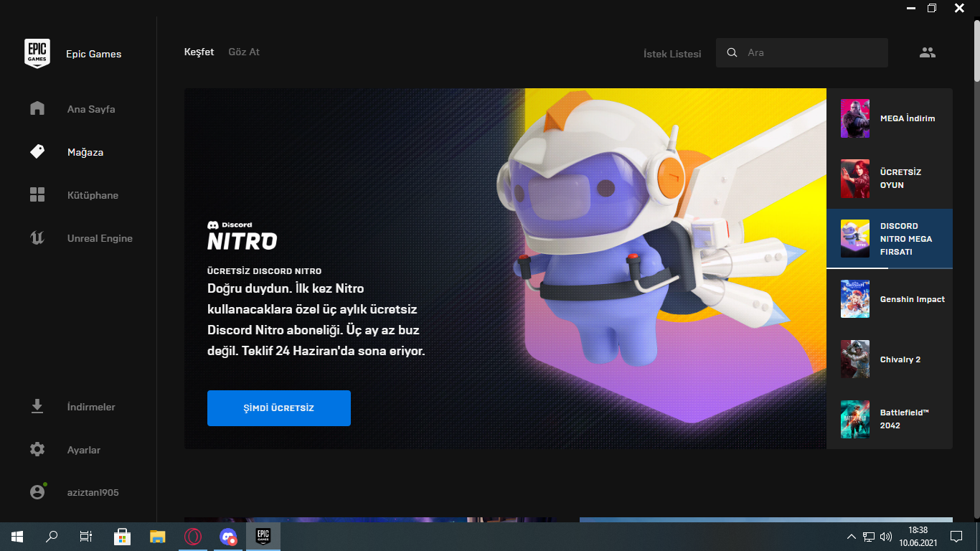The height and width of the screenshot is (551, 980).
Task: Click Epic Games taskbar icon
Action: (x=263, y=536)
